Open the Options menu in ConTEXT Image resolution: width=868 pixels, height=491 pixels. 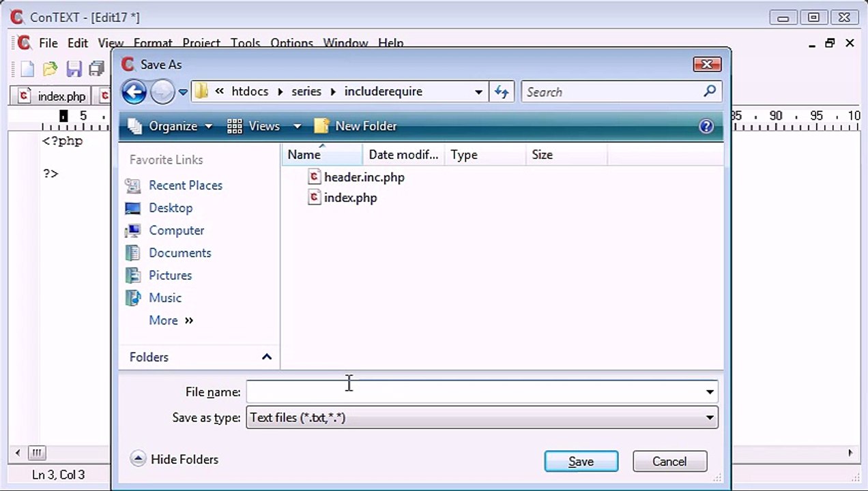pos(291,43)
